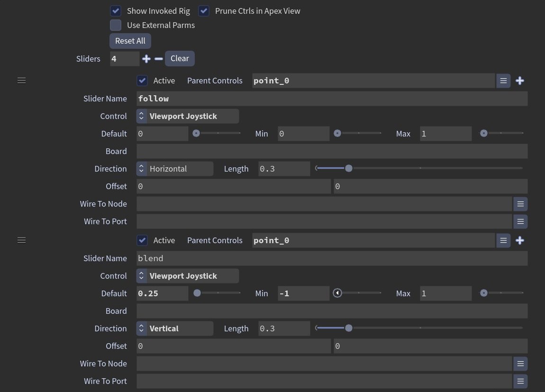Edit blend slider's Max value field
This screenshot has width=545, height=392.
(x=445, y=293)
